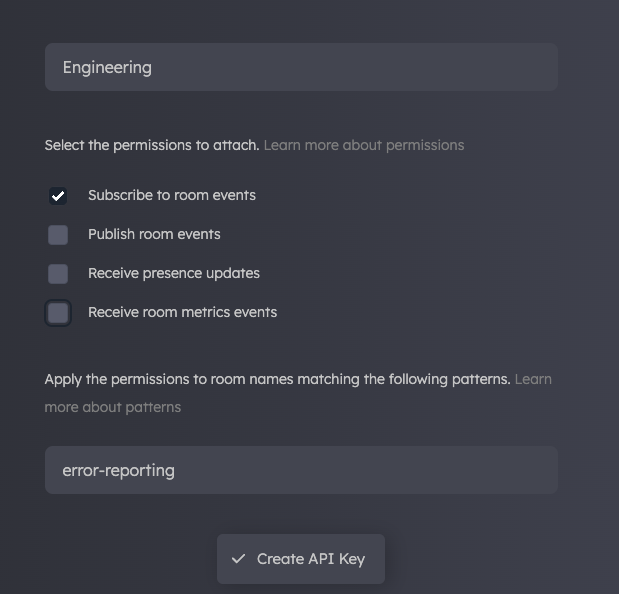Select the 'Receive room metrics events' label text

coord(182,313)
